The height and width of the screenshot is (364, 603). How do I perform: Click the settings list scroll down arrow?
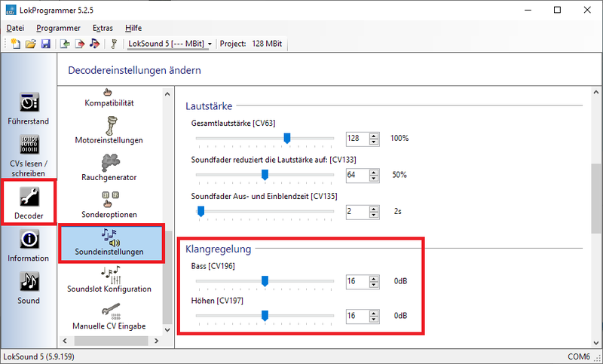click(167, 330)
